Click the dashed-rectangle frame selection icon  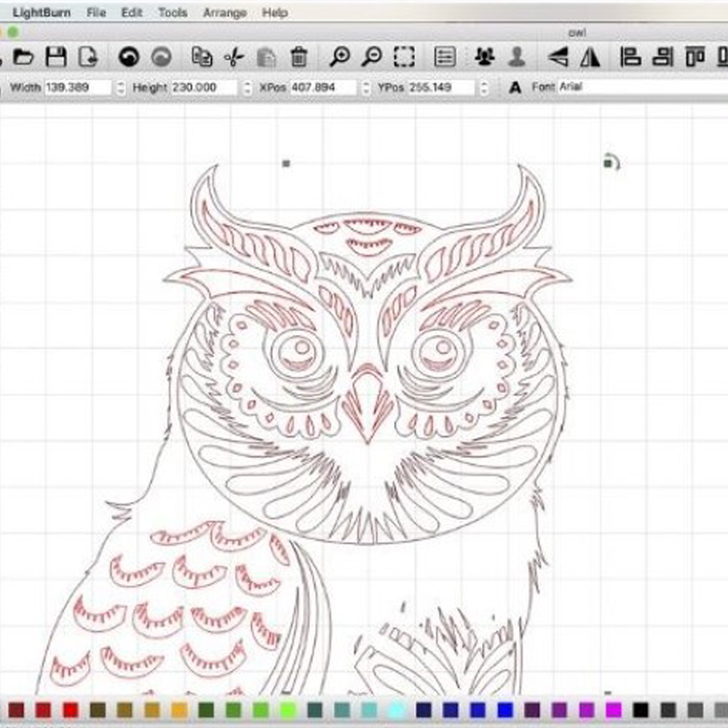point(405,57)
